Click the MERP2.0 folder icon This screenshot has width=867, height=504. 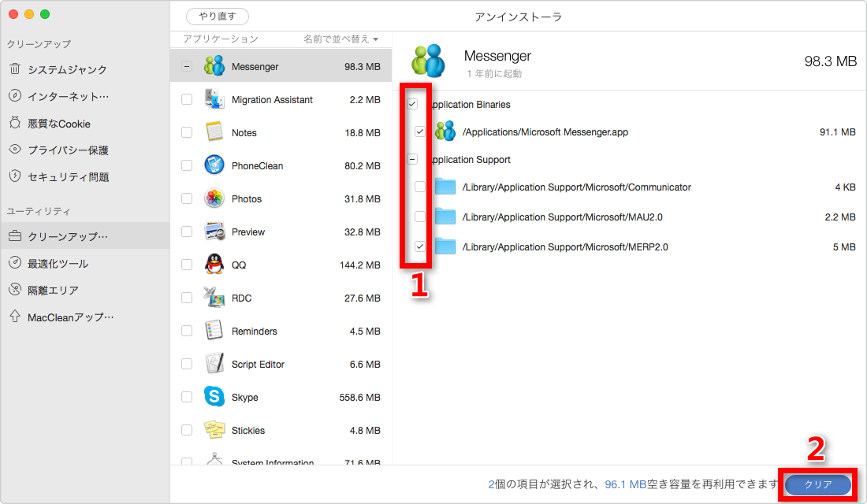pos(445,246)
